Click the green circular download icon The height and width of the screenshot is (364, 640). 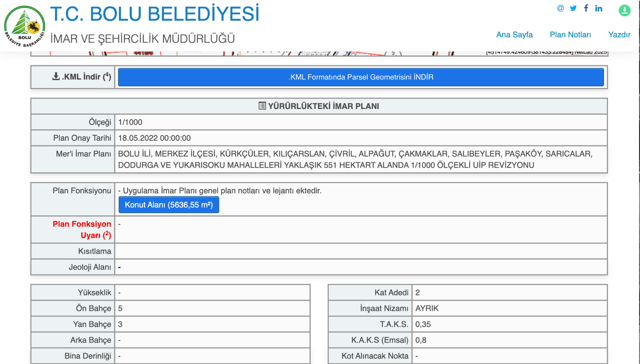624,10
